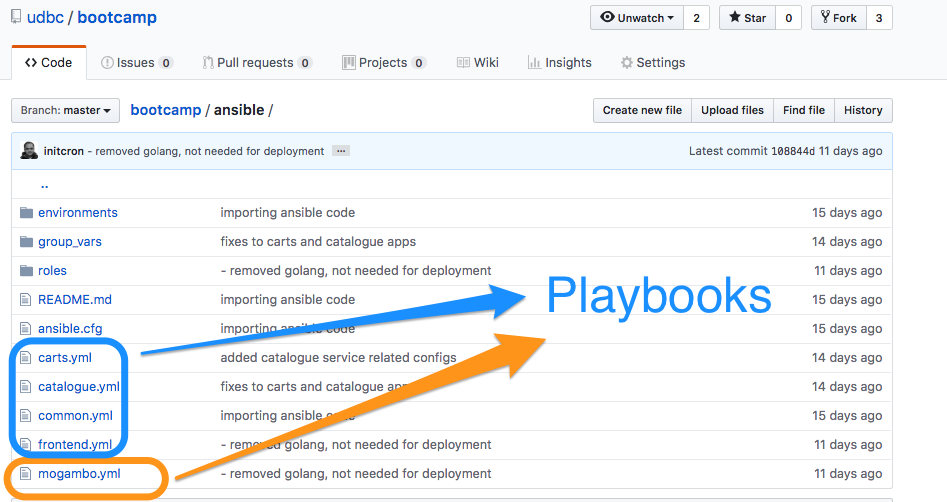The height and width of the screenshot is (502, 947).
Task: Open frontend.yml playbook
Action: point(75,445)
